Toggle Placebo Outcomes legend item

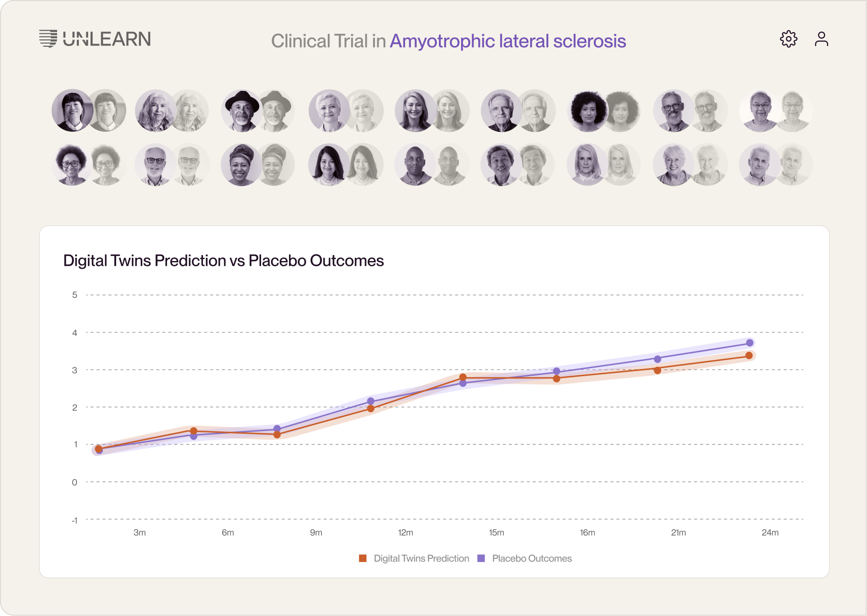524,558
